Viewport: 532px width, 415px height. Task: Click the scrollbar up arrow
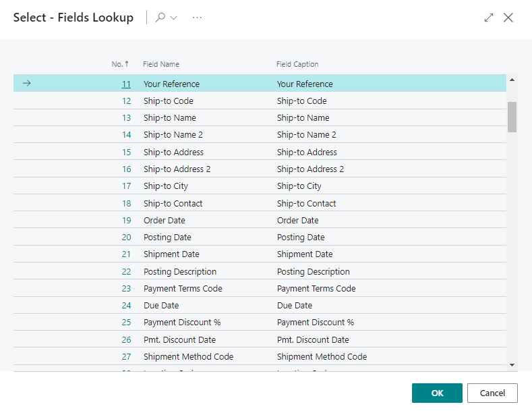(x=512, y=80)
